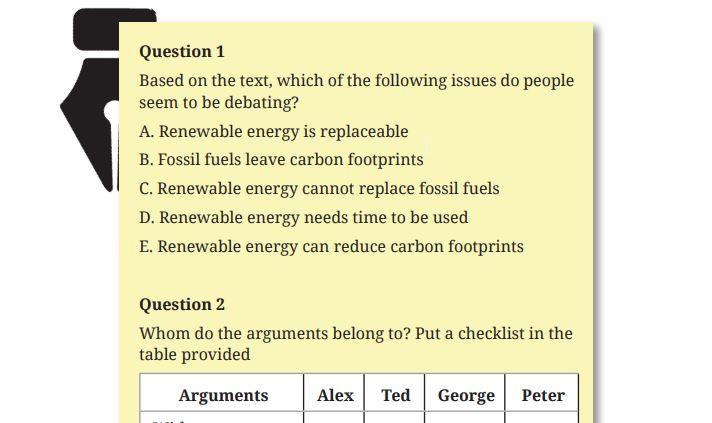Pick option C about replacing fossil fuels
The height and width of the screenshot is (423, 712).
point(319,188)
